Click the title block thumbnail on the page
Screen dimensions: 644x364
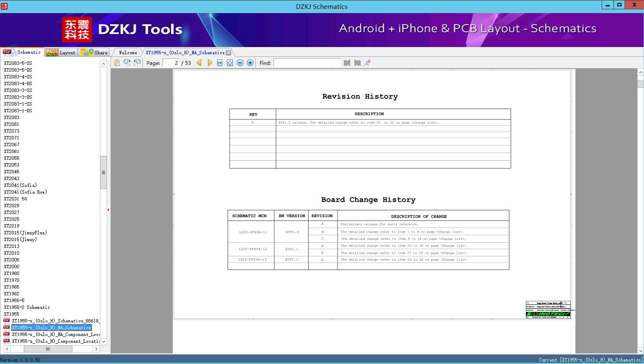548,310
